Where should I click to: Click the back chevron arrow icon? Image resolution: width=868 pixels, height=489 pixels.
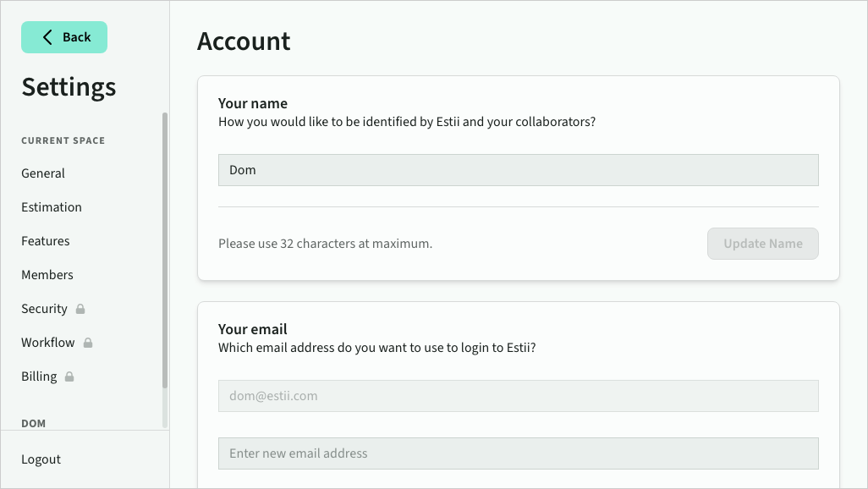tap(47, 37)
